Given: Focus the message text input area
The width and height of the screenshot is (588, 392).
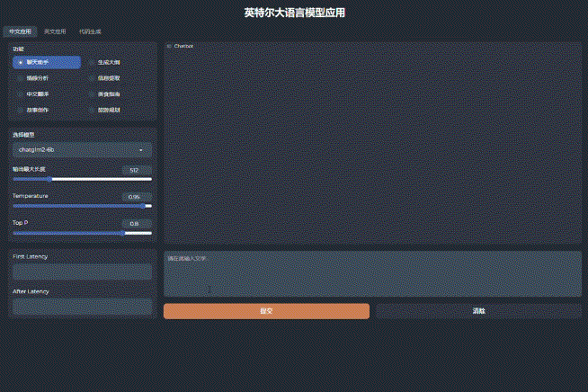Looking at the screenshot, I should click(x=372, y=274).
